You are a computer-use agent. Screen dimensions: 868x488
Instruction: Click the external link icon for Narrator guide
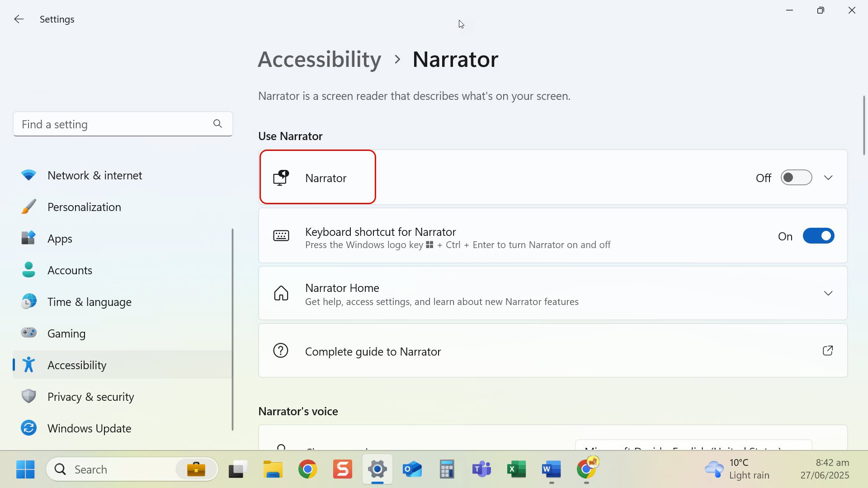point(828,351)
